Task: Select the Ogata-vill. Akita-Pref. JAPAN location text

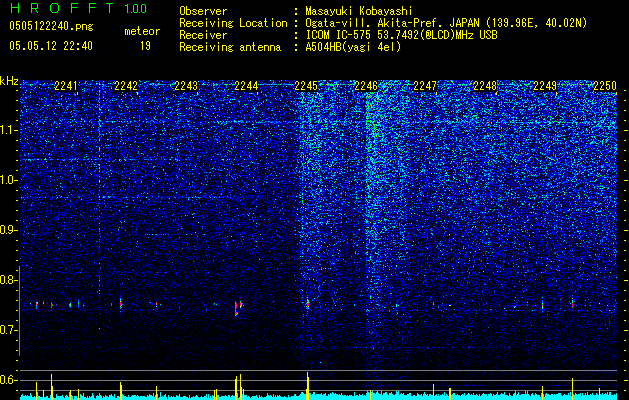Action: pos(446,23)
